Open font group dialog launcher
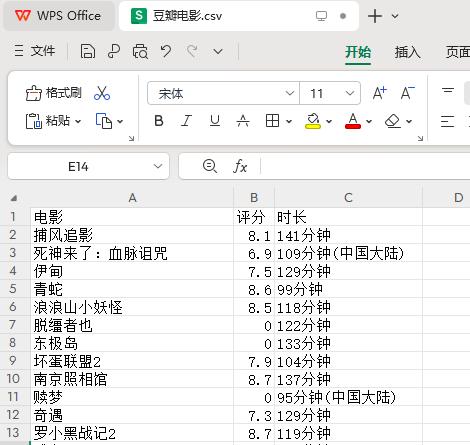The image size is (470, 445). [420, 138]
